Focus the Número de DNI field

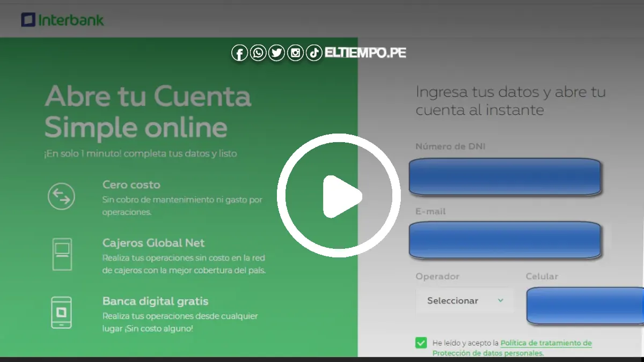point(504,176)
